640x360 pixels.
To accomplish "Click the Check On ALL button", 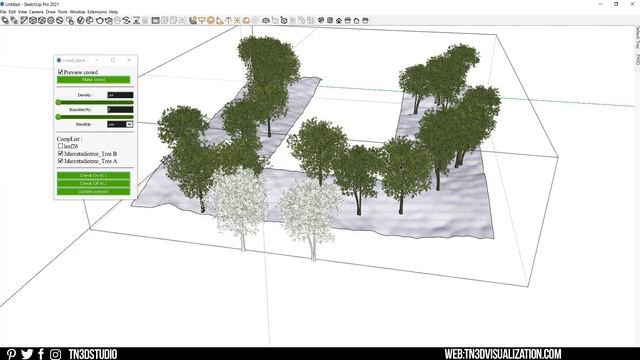I will tap(93, 176).
